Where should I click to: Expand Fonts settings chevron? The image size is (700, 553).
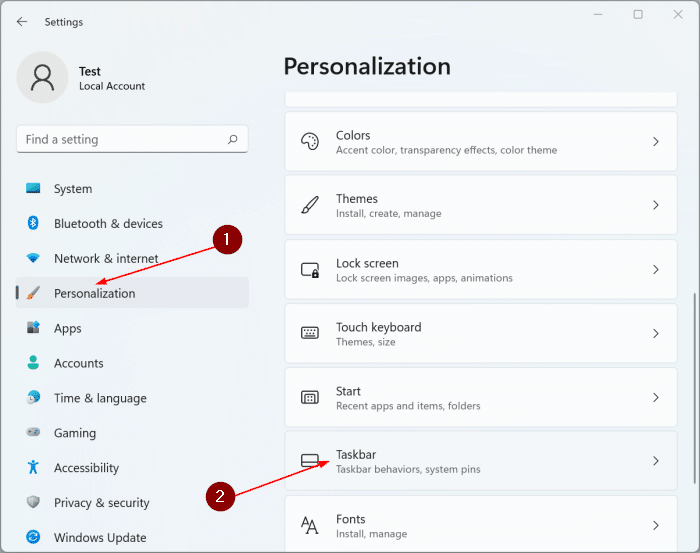(x=655, y=525)
